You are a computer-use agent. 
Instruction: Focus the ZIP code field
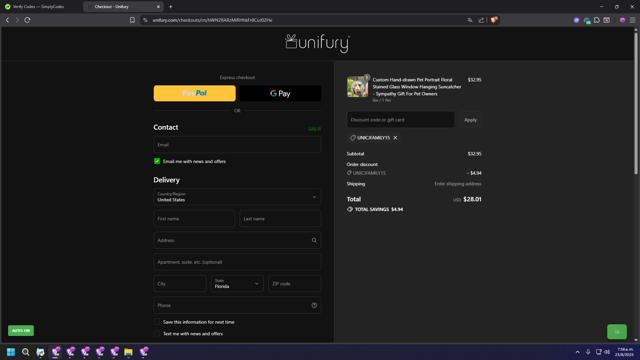pos(295,284)
